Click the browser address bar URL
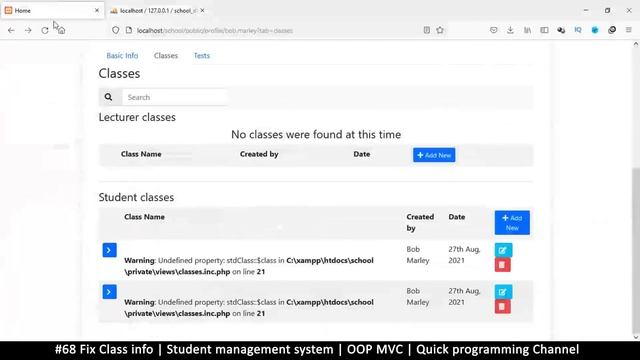Image resolution: width=640 pixels, height=360 pixels. tap(215, 31)
